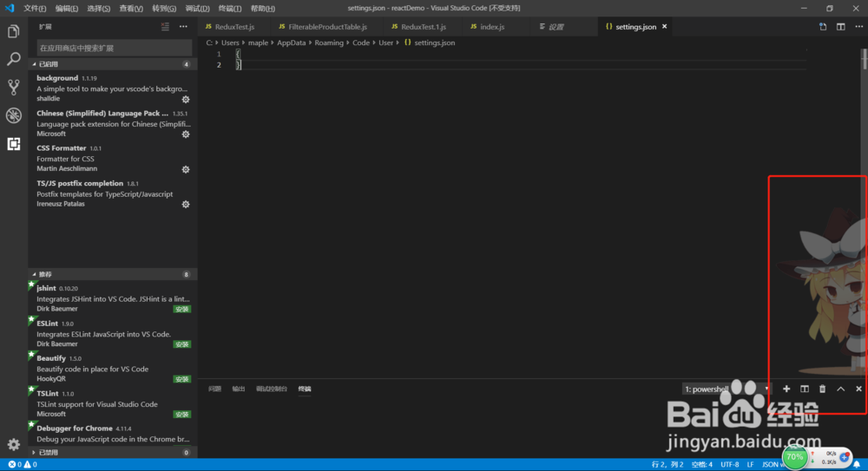Switch to ReduxTest.1.js tab
This screenshot has width=868, height=471.
point(423,27)
